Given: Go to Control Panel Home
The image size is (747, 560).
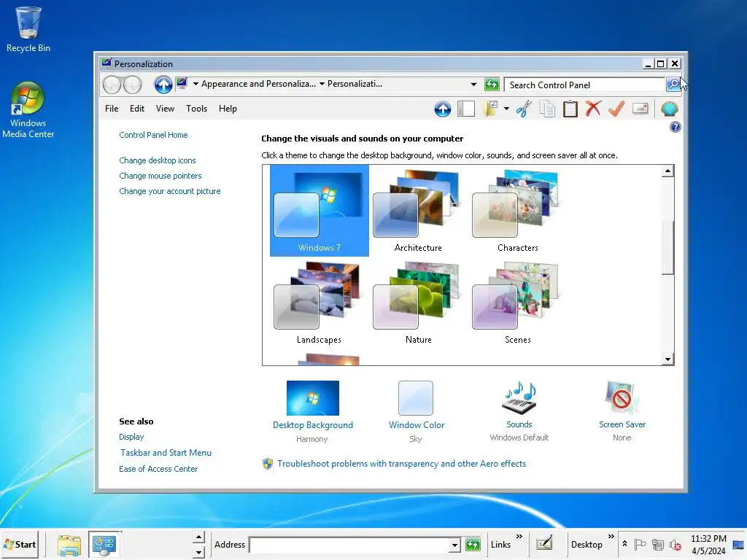Looking at the screenshot, I should [153, 135].
